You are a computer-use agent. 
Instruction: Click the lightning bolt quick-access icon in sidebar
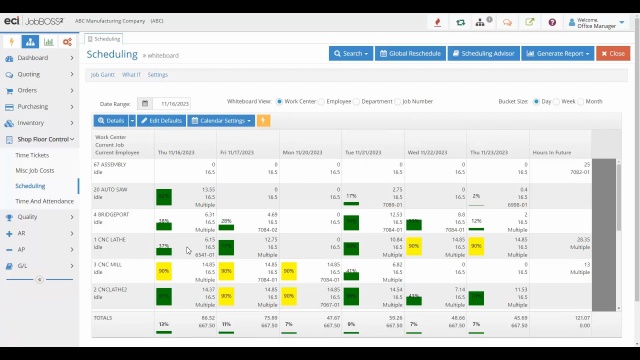tap(11, 42)
